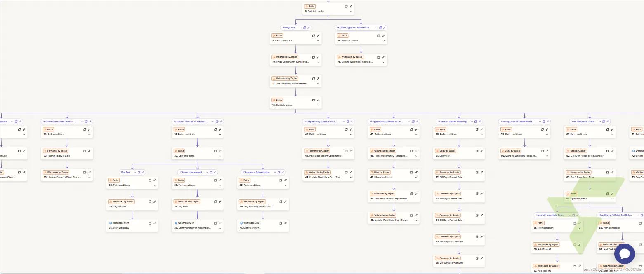Edit step 53 60 Days Format Date pencil
This screenshot has height=274, width=644.
[x=482, y=194]
